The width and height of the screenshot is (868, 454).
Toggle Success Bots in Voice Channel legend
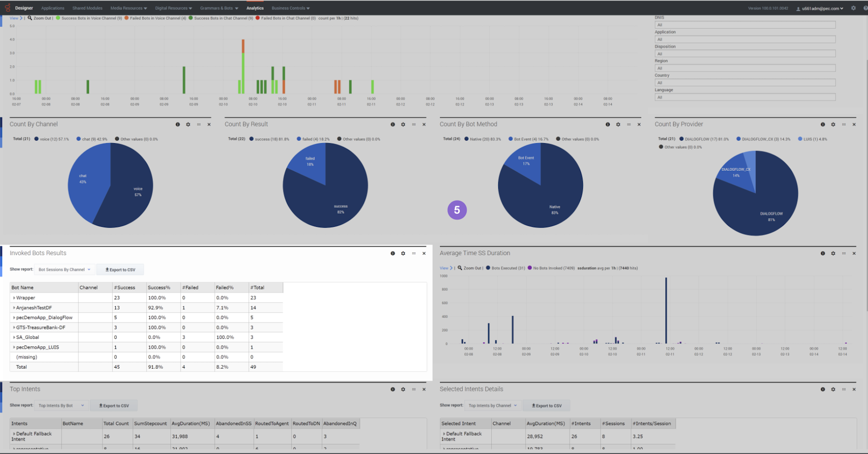(x=89, y=18)
